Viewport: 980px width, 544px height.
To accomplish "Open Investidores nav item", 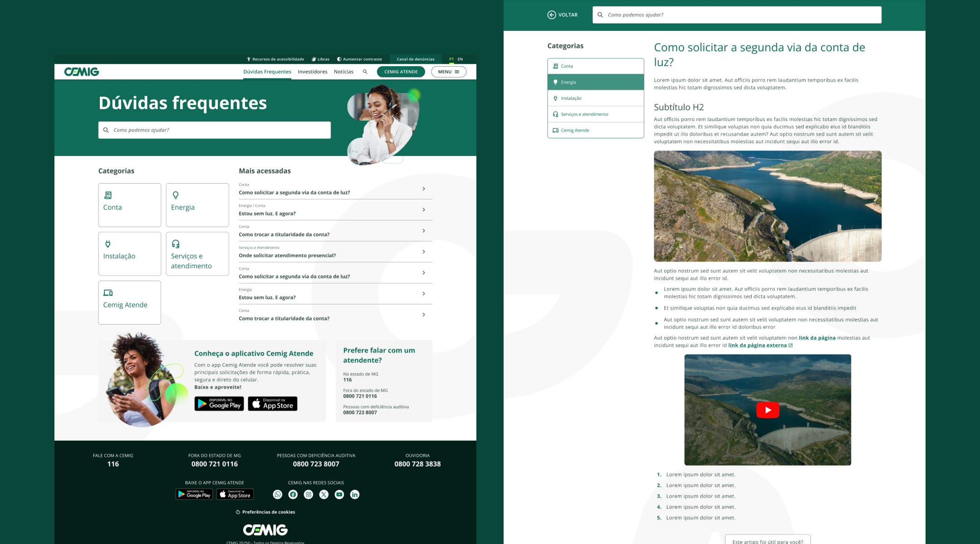I will pos(312,72).
